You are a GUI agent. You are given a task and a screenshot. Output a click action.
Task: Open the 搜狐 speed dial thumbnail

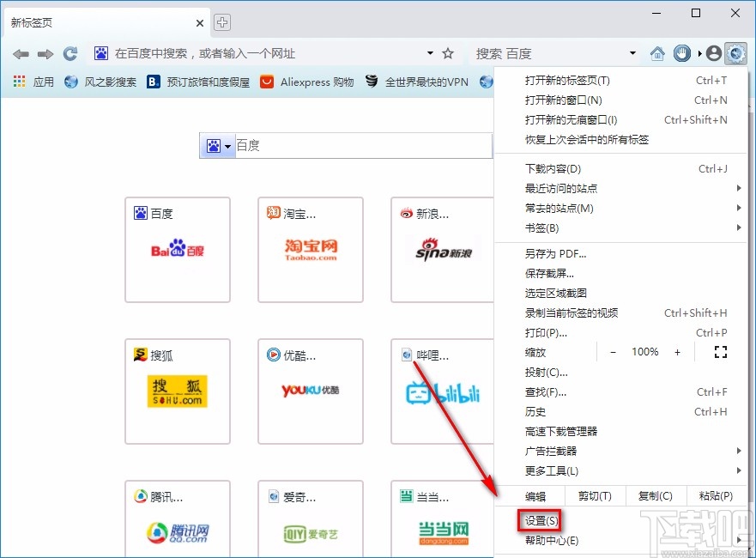[178, 391]
